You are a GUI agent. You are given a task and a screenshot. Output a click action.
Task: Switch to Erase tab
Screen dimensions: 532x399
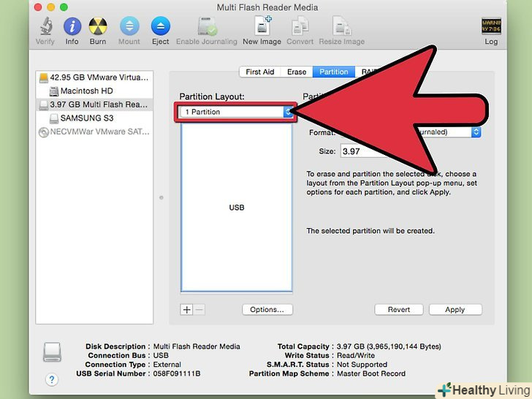[x=297, y=72]
